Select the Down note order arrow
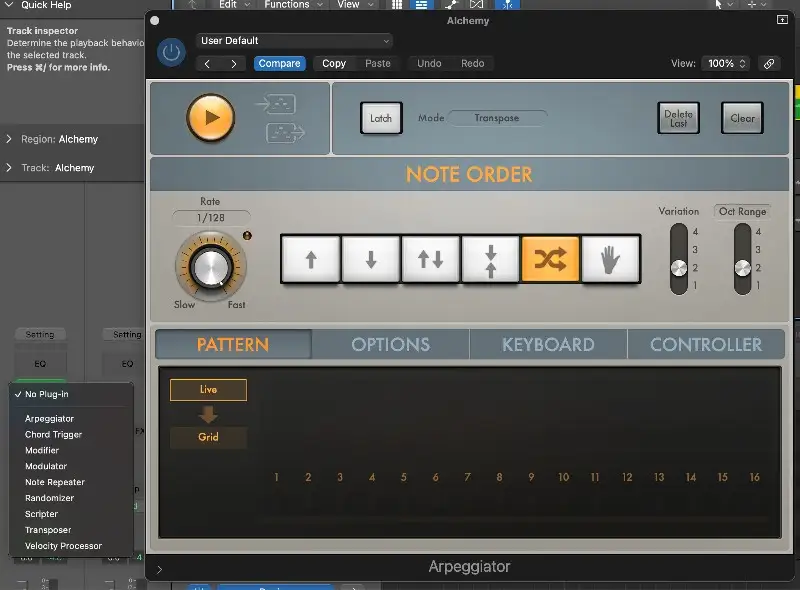Screen dimensions: 800x590 [371, 260]
